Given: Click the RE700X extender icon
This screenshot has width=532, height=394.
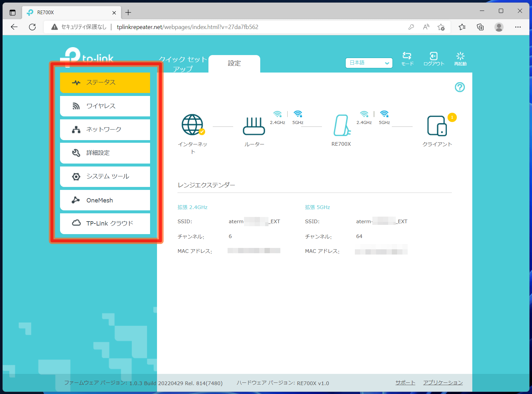Looking at the screenshot, I should pos(342,125).
